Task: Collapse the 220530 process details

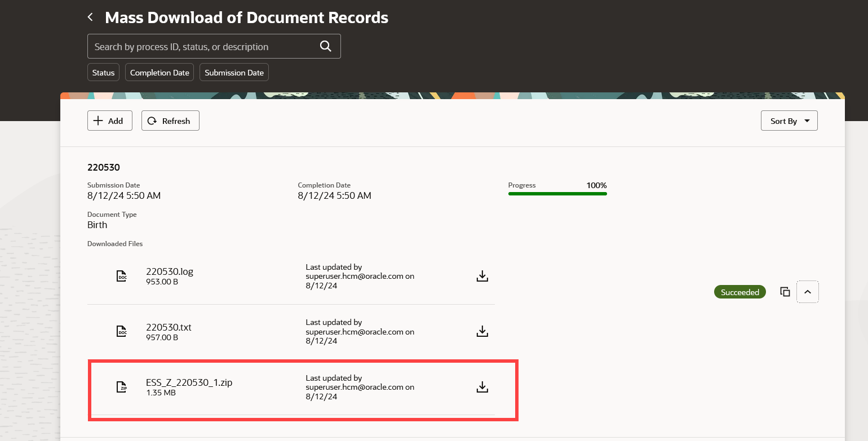Action: point(808,292)
